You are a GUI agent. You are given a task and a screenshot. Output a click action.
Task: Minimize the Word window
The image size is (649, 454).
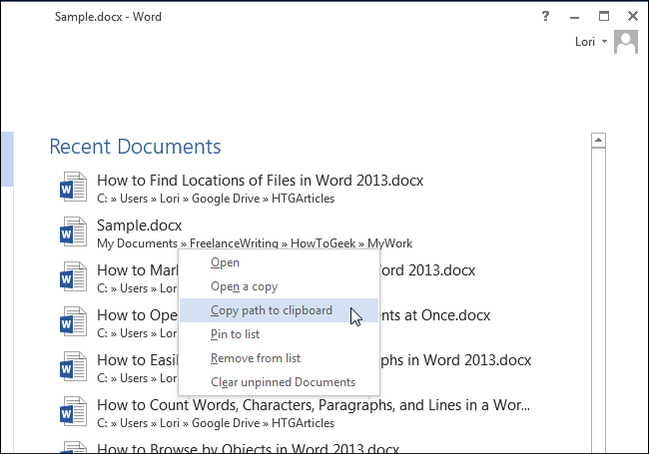coord(574,17)
